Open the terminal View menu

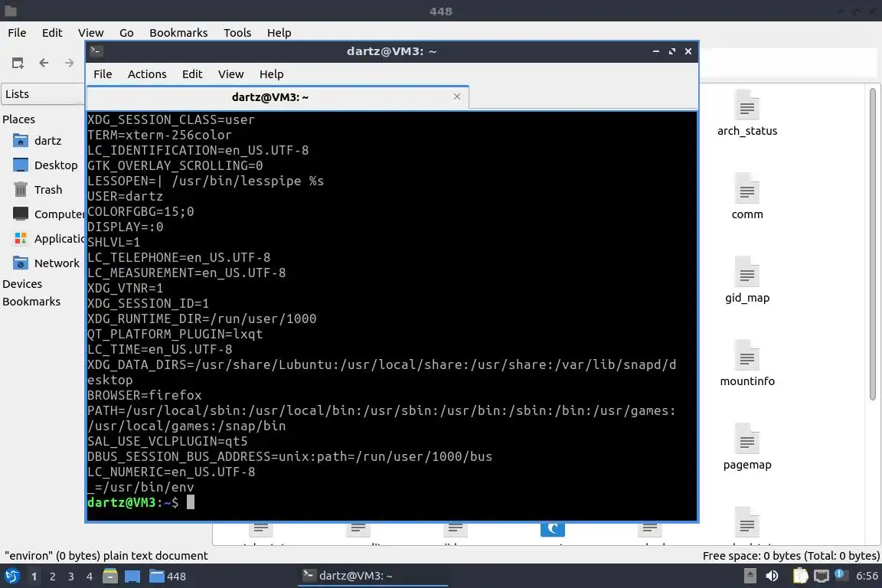point(230,74)
